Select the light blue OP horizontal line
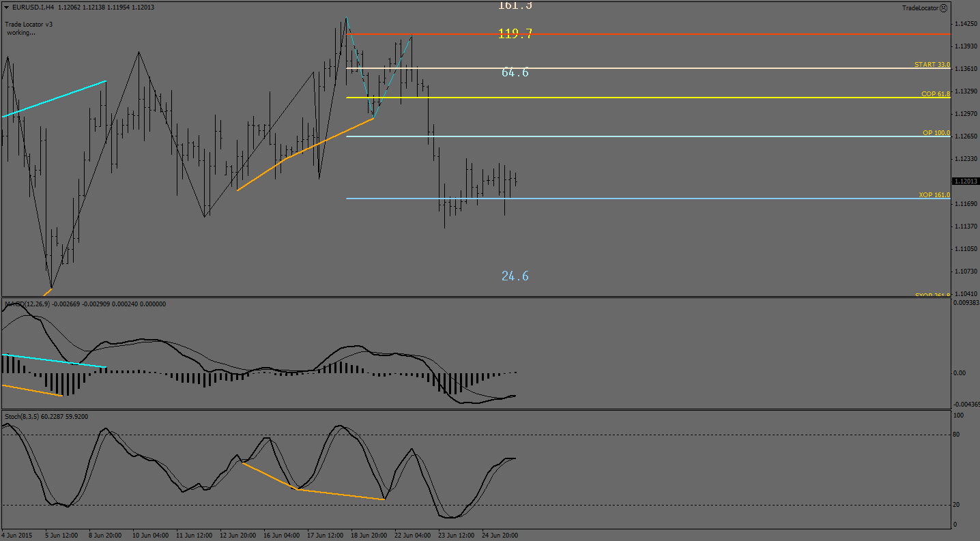 [x=648, y=136]
